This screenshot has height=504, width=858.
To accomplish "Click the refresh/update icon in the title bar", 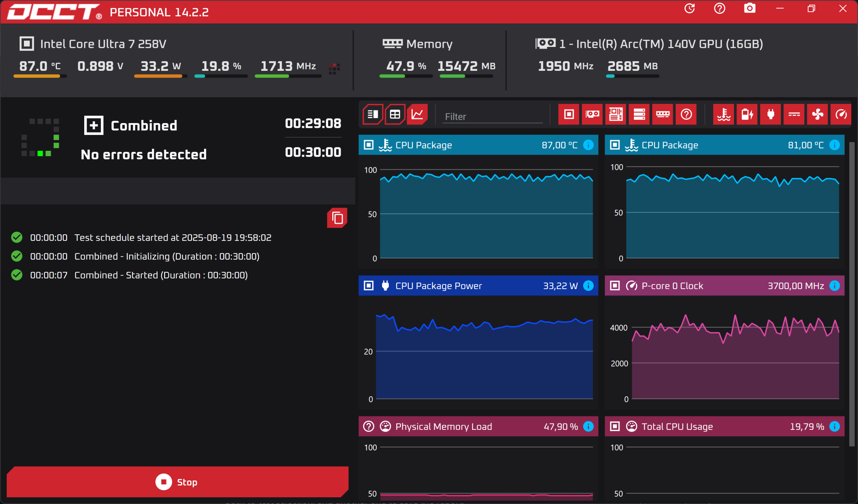I will click(x=690, y=8).
